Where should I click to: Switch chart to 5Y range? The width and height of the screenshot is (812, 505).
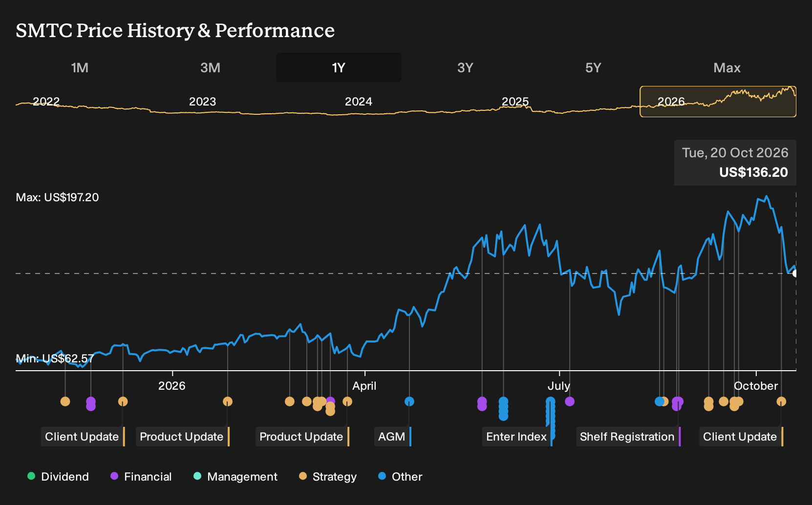coord(593,67)
